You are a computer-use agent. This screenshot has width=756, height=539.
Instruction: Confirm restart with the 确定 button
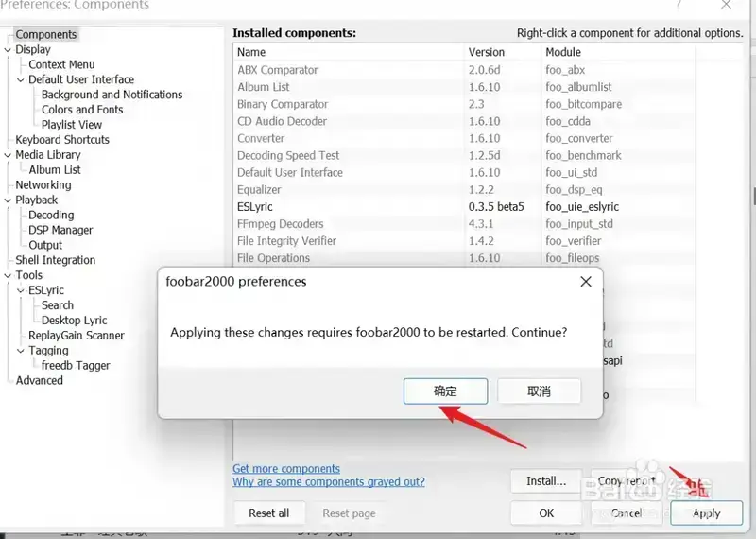[445, 391]
